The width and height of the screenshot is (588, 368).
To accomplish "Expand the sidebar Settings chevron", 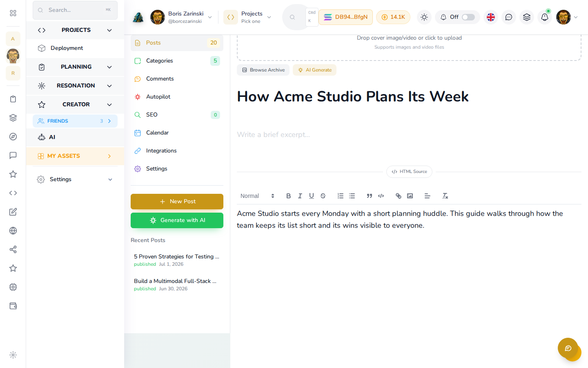I will (x=110, y=180).
